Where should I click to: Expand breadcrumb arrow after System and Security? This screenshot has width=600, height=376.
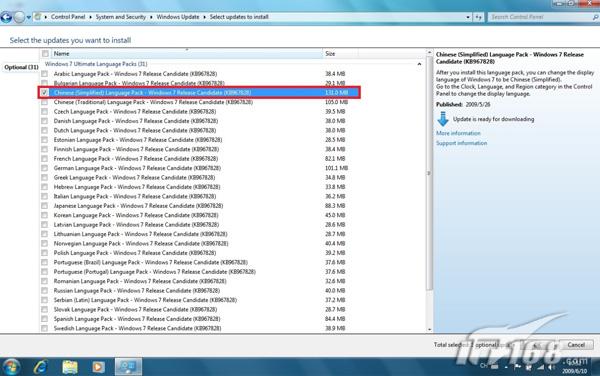tap(151, 17)
